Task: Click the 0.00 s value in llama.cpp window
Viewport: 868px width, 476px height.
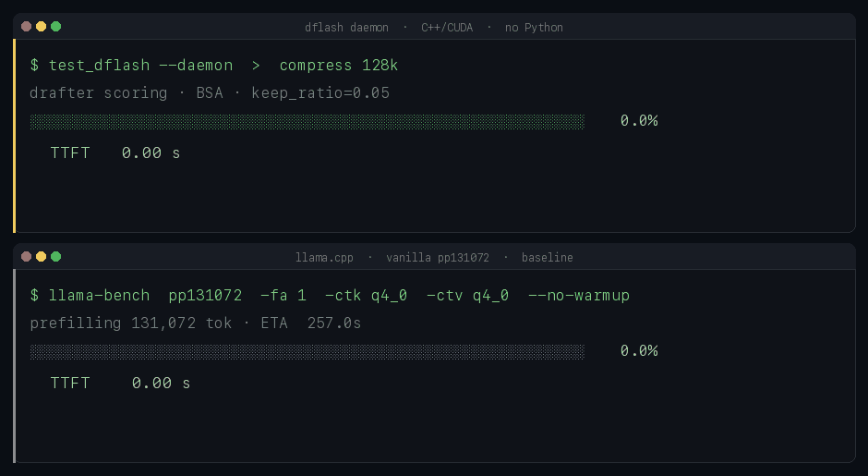Action: pos(161,383)
